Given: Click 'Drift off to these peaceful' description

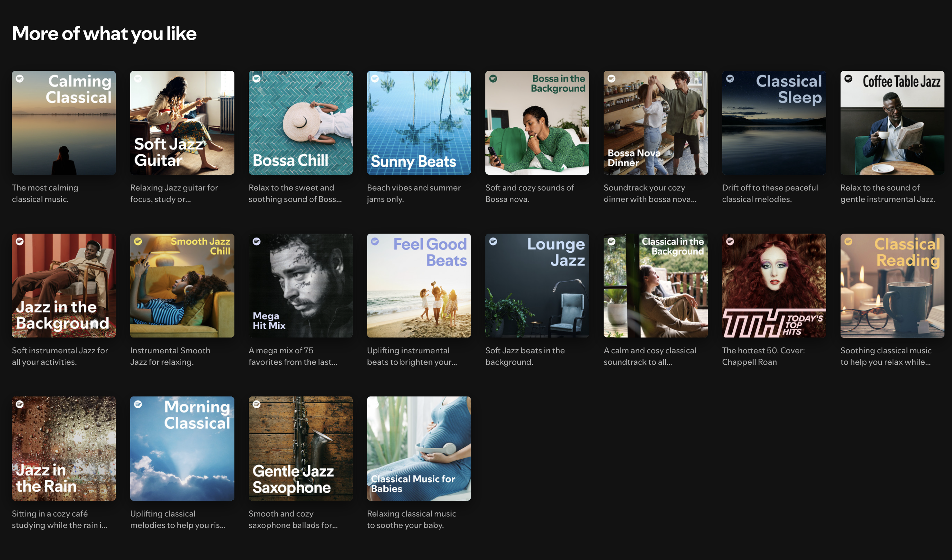Looking at the screenshot, I should click(770, 193).
